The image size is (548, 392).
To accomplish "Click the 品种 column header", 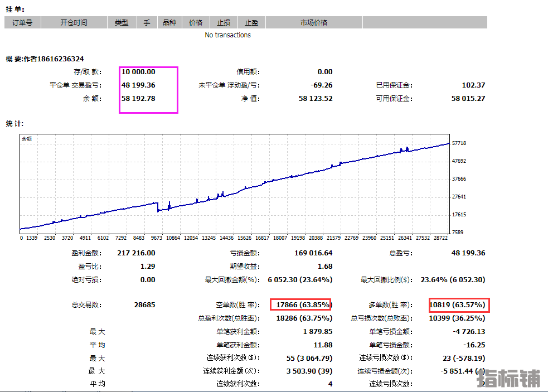I will (x=169, y=23).
